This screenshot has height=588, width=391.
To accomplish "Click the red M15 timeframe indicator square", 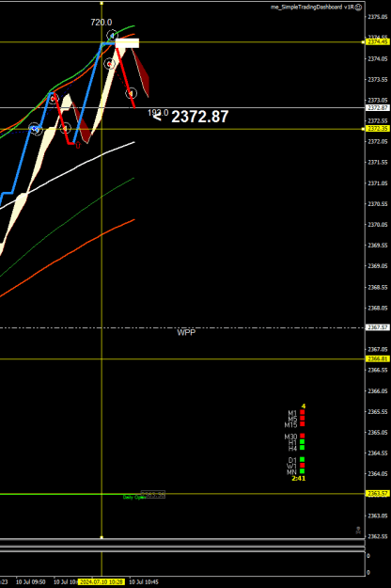I will point(303,424).
